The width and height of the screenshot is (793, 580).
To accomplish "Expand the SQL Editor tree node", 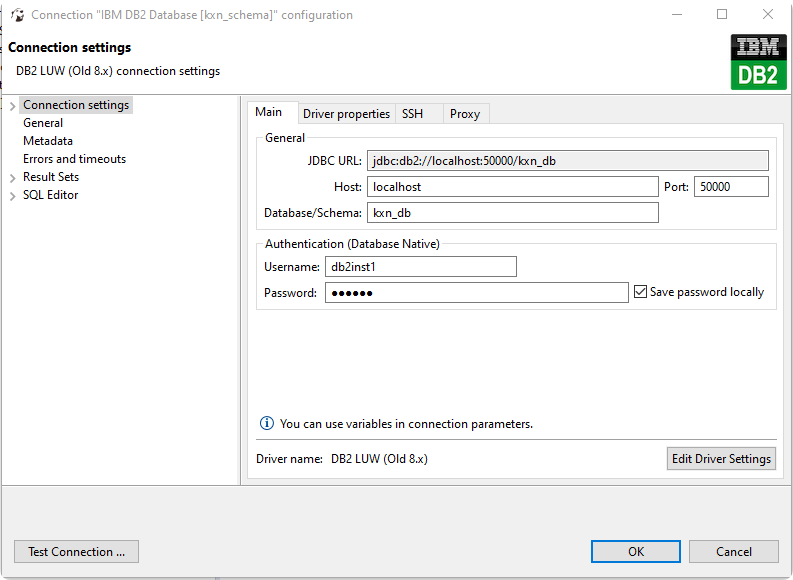I will click(x=13, y=196).
